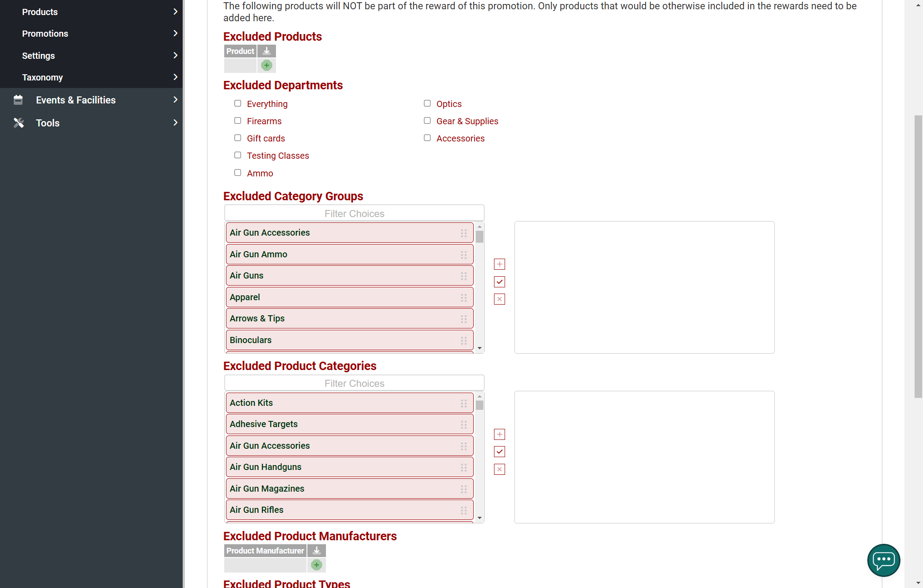
Task: Click X icon beside Excluded Category Groups list
Action: point(499,299)
